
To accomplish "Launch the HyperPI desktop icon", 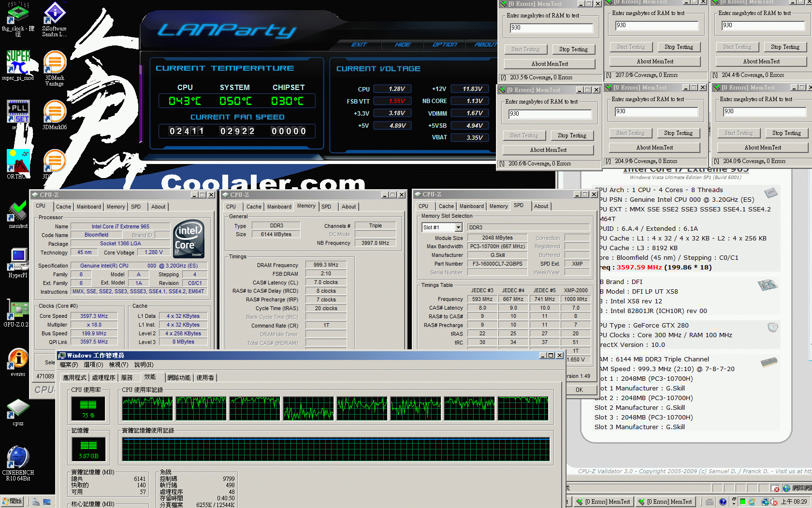I will [x=18, y=263].
